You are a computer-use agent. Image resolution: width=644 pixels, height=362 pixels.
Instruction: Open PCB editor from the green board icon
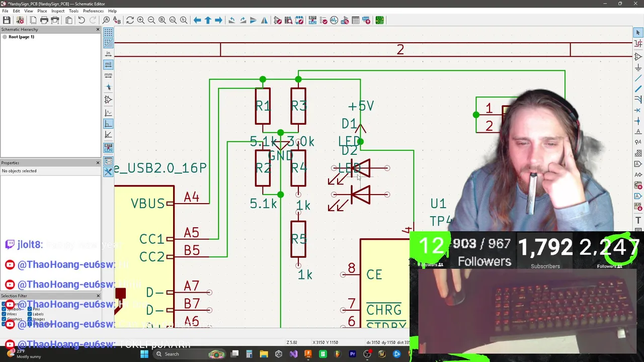(x=379, y=20)
